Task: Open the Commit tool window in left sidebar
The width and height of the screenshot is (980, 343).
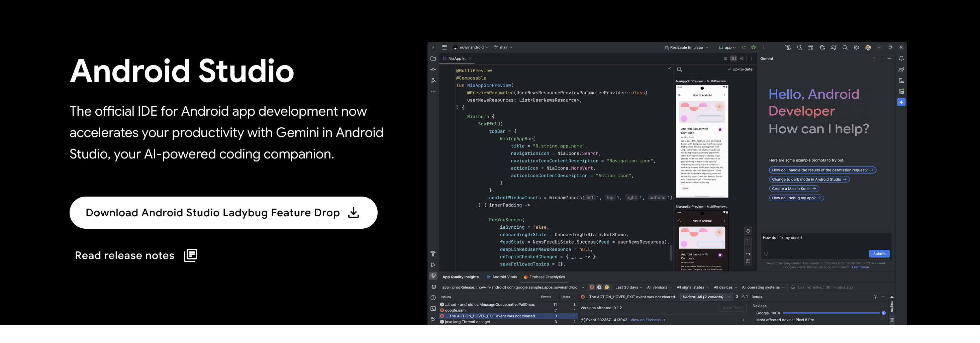Action: tap(433, 70)
